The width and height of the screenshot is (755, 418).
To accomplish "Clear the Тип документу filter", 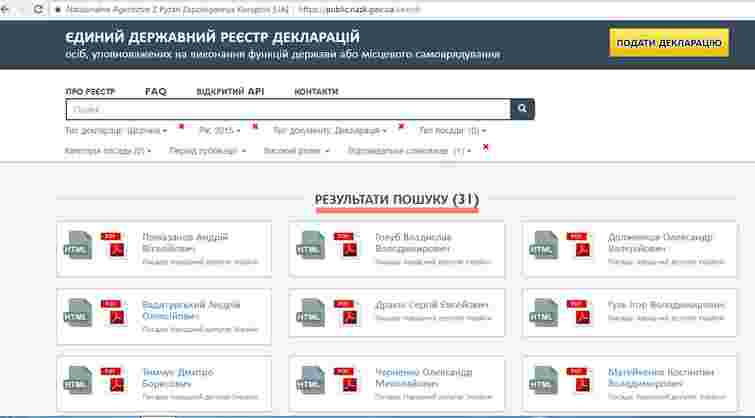I will 401,127.
